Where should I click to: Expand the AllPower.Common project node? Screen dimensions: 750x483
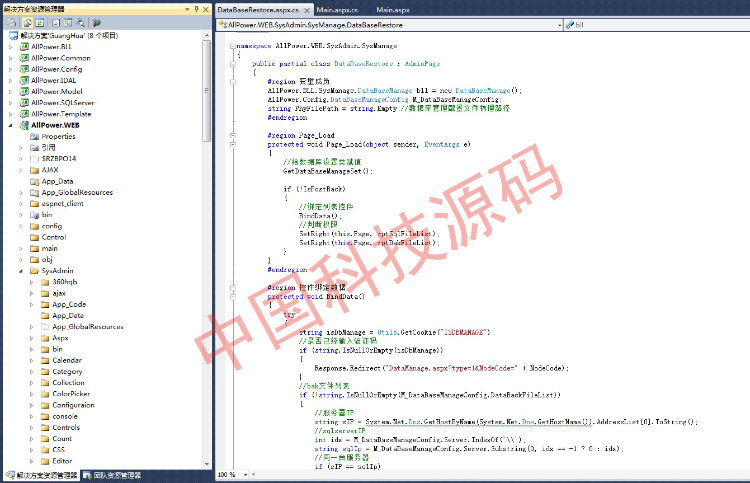click(10, 58)
